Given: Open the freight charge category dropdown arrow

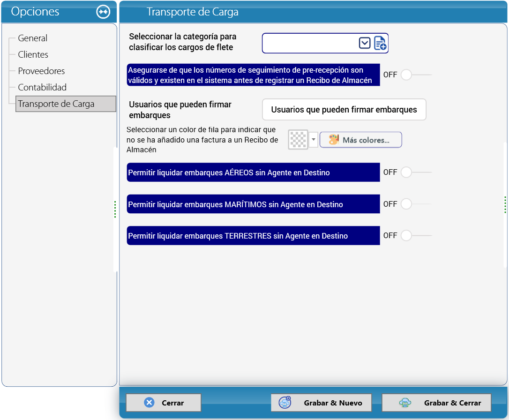Looking at the screenshot, I should (x=365, y=43).
